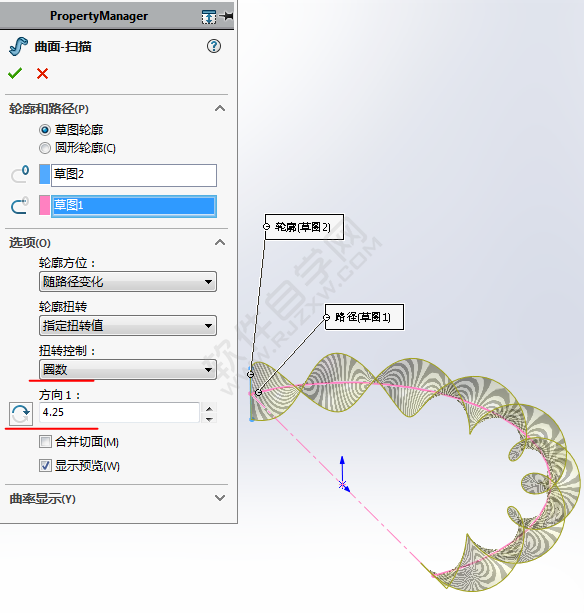Viewport: 584px width, 613px height.
Task: Expand the 曲率显示(Y) section
Action: [220, 498]
